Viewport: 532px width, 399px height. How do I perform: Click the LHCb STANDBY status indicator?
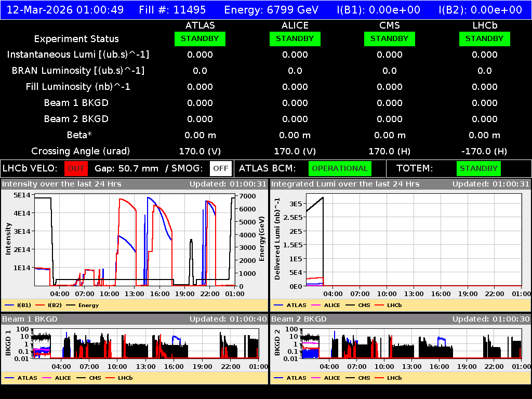coord(484,38)
